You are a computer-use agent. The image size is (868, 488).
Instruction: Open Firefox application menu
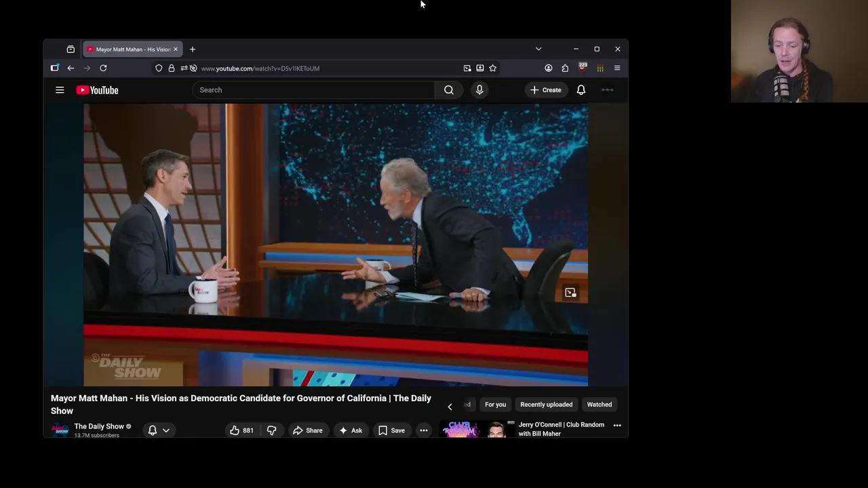pos(617,68)
